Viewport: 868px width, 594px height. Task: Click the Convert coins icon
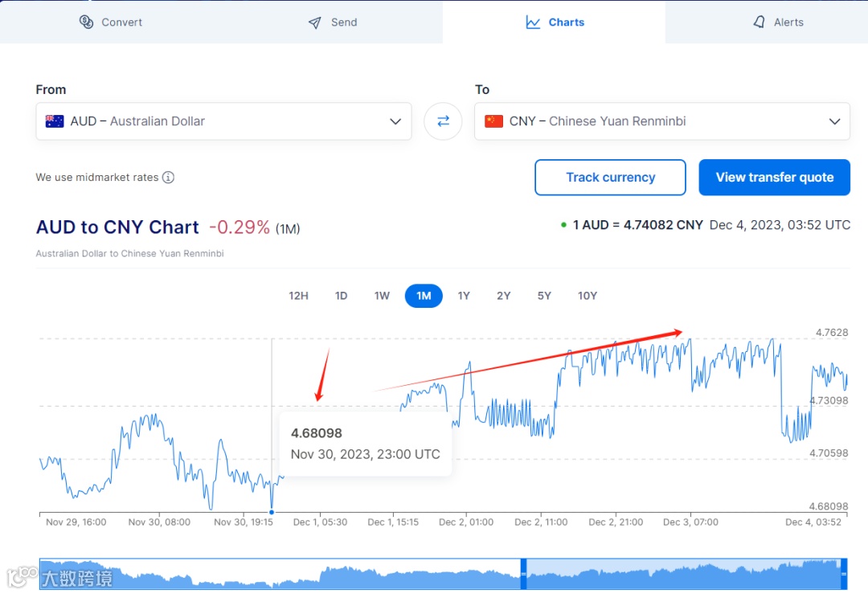(87, 22)
